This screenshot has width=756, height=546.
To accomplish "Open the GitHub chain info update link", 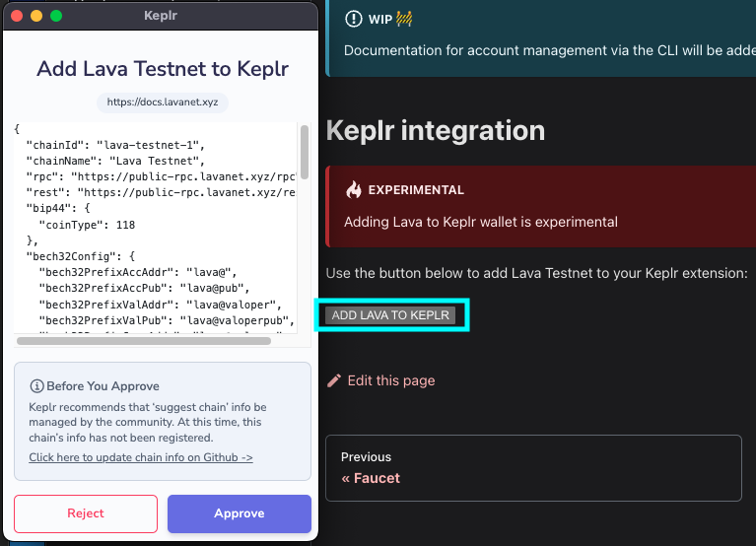I will click(x=141, y=457).
